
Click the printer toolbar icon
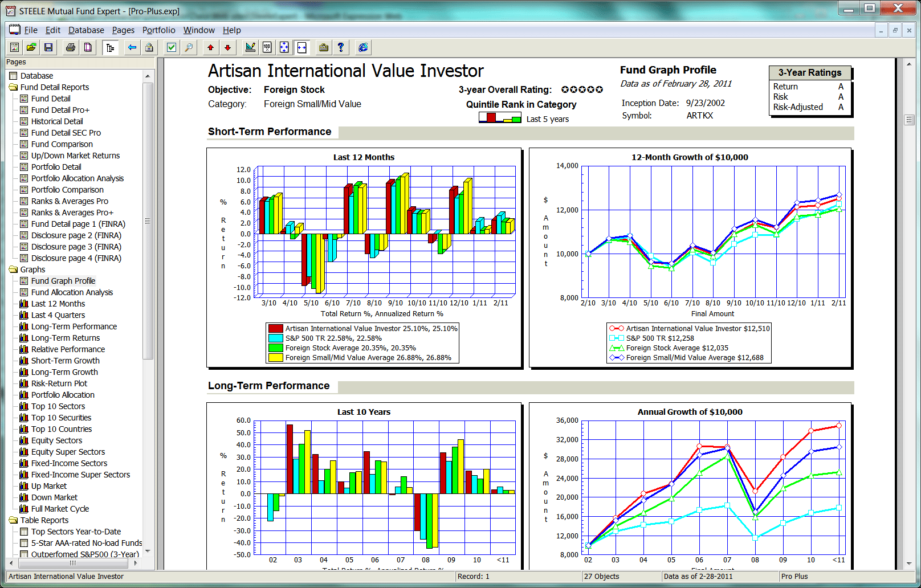click(x=71, y=47)
